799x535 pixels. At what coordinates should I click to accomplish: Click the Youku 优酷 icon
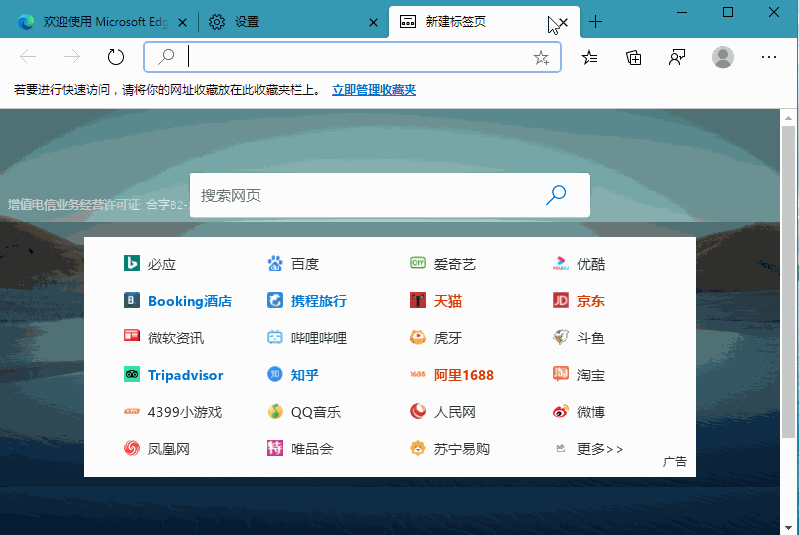pos(561,263)
